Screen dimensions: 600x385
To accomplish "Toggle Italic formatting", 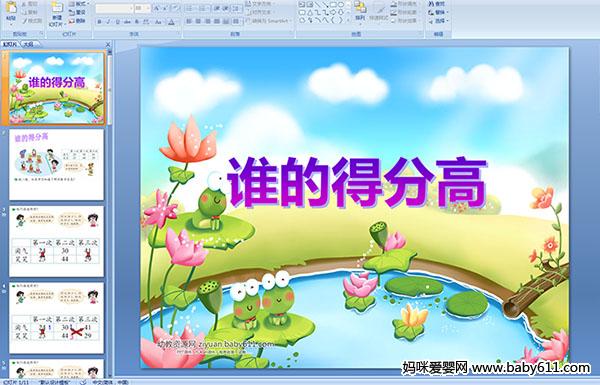I will pos(108,22).
